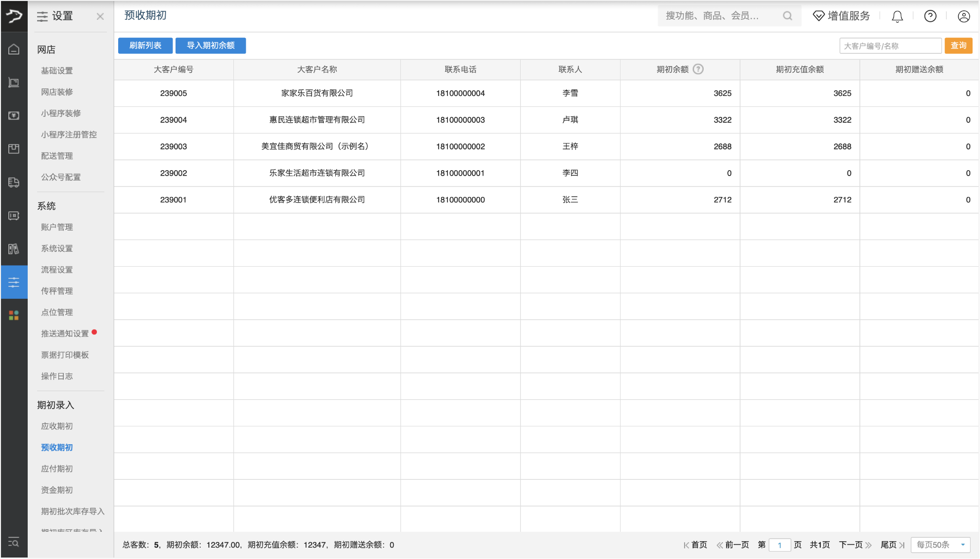Open the delivery truck icon in sidebar

pos(14,182)
